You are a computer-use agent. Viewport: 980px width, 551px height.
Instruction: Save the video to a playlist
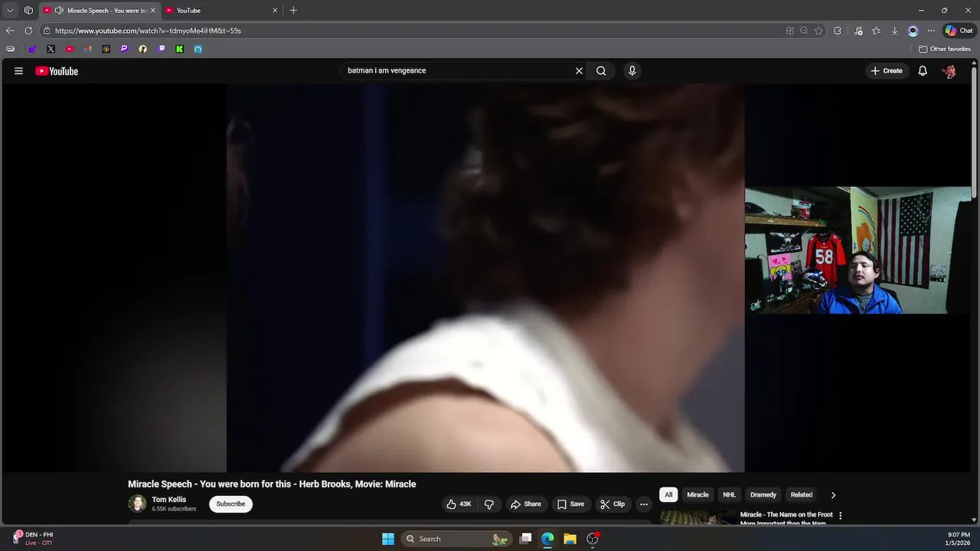click(571, 504)
